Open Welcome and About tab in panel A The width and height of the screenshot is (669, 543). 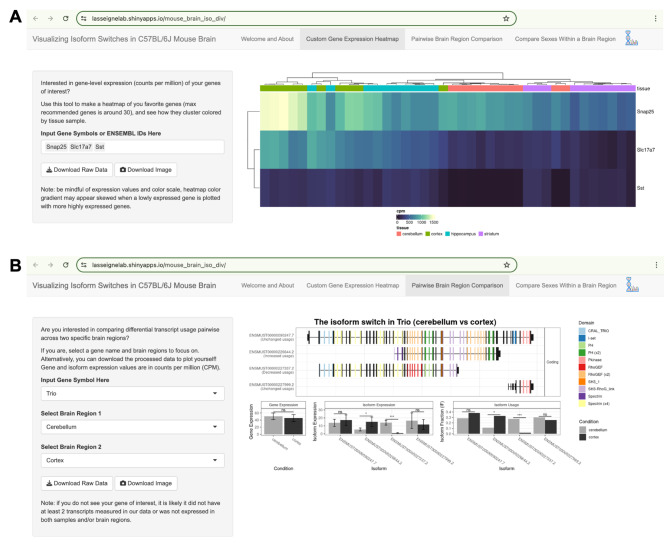click(267, 39)
